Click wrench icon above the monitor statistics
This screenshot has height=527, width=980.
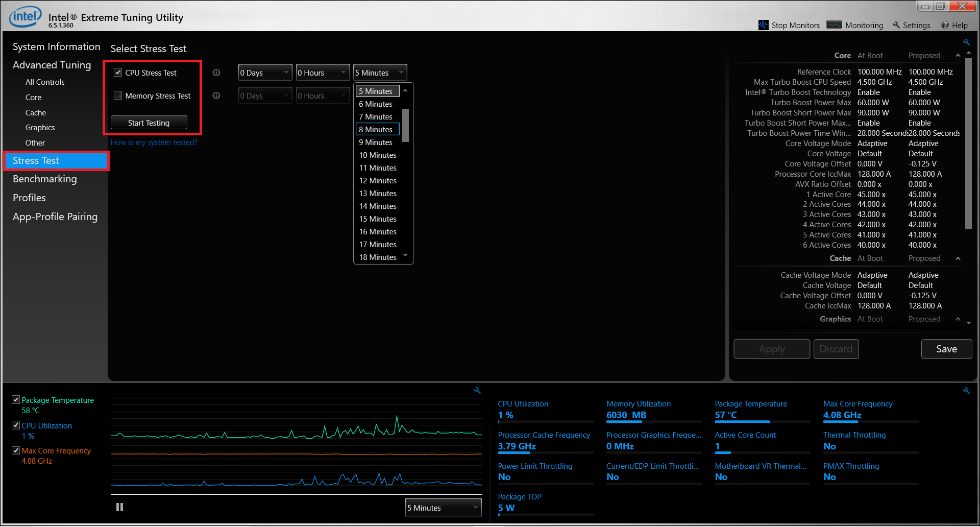pyautogui.click(x=966, y=391)
